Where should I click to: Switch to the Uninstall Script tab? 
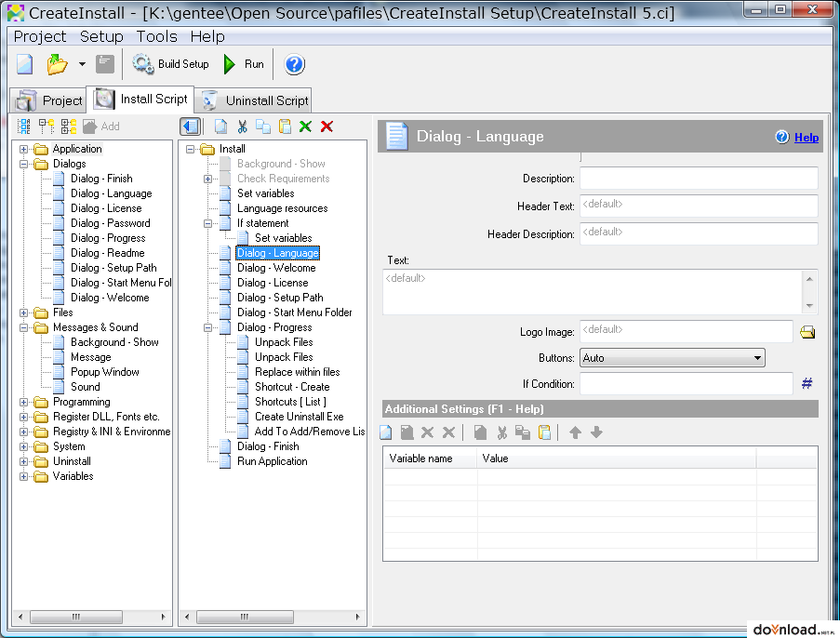coord(255,100)
